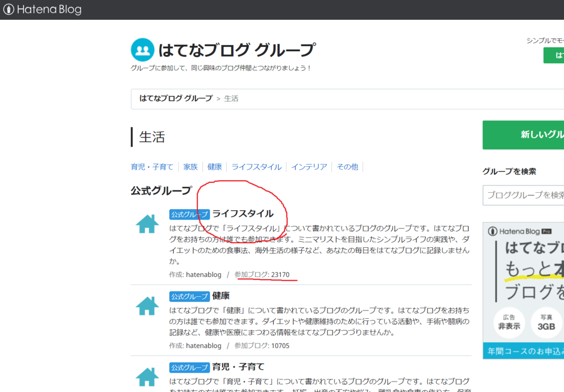Click 新しいグループ green create button

[x=523, y=135]
